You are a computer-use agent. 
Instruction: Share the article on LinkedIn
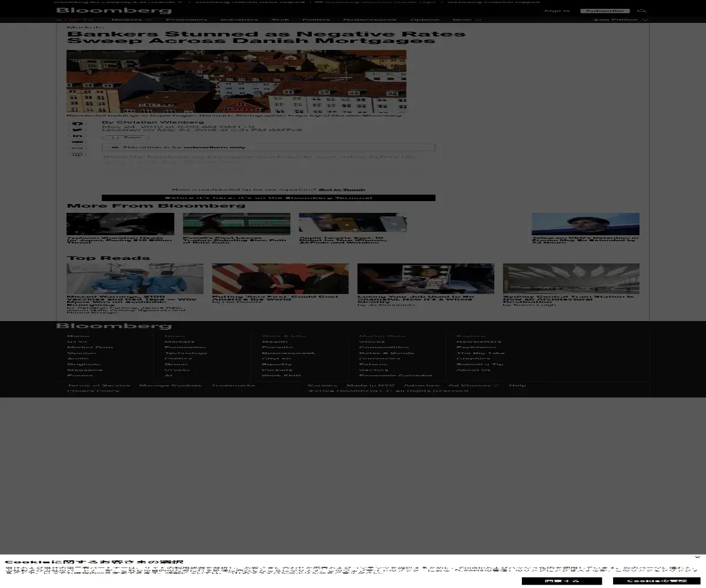pyautogui.click(x=77, y=136)
